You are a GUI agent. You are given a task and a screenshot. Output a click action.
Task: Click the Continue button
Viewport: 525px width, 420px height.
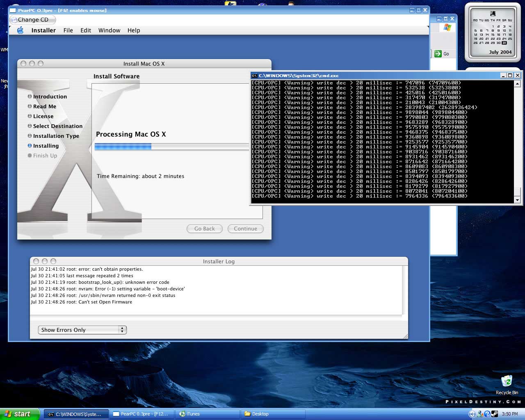coord(245,228)
